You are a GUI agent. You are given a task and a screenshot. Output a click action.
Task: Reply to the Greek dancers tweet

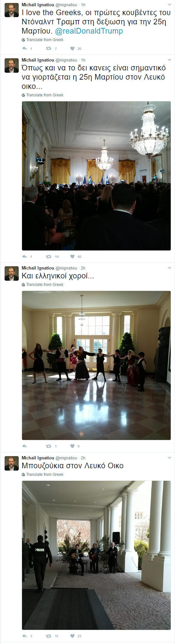tap(24, 446)
